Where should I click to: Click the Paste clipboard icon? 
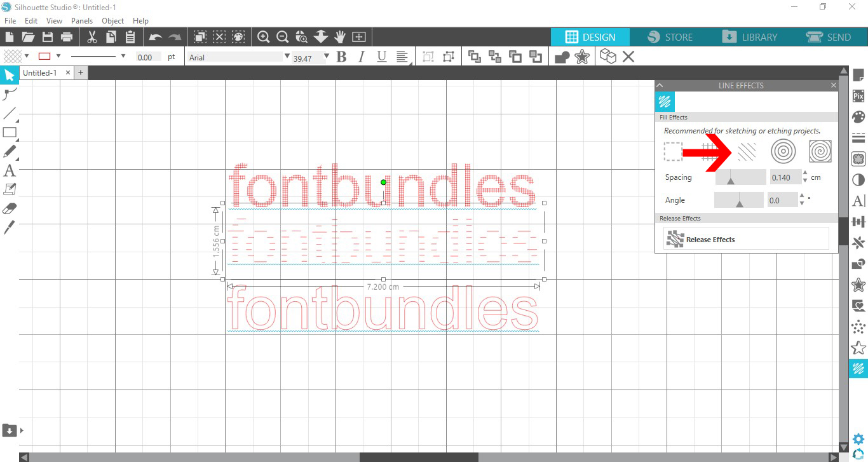tap(130, 37)
